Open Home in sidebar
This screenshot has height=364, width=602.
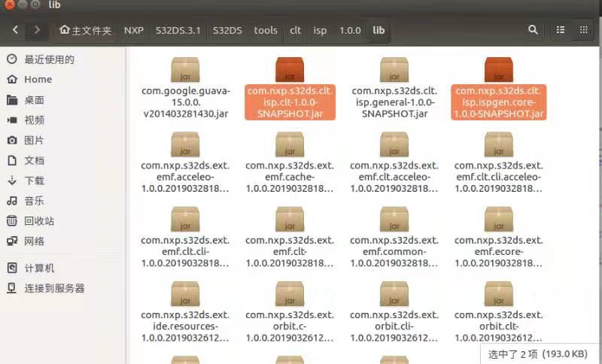[30, 80]
